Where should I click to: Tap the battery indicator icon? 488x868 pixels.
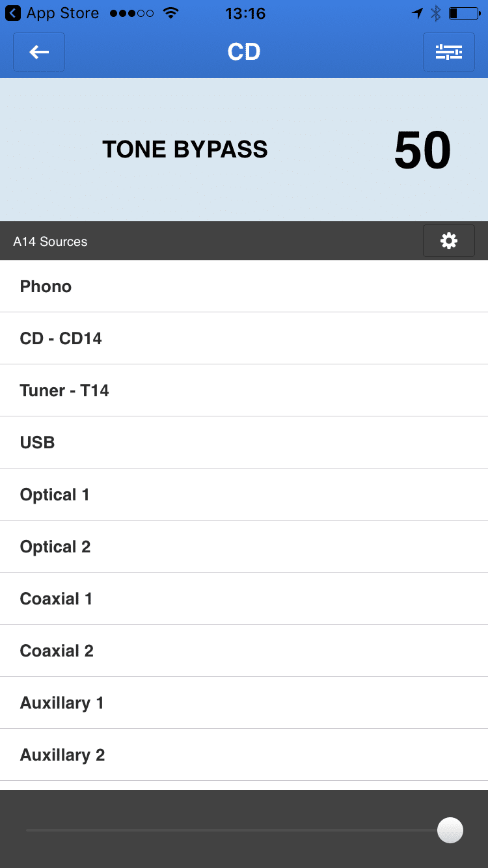tap(465, 13)
